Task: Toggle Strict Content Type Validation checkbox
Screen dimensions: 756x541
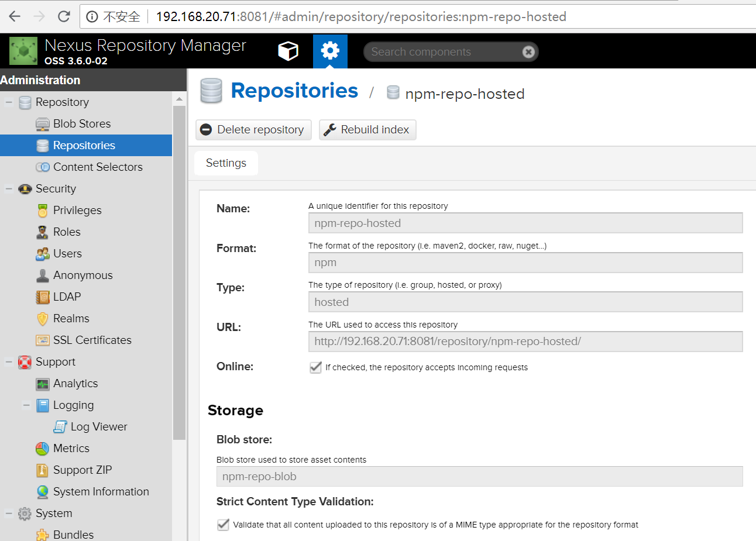Action: pos(223,525)
